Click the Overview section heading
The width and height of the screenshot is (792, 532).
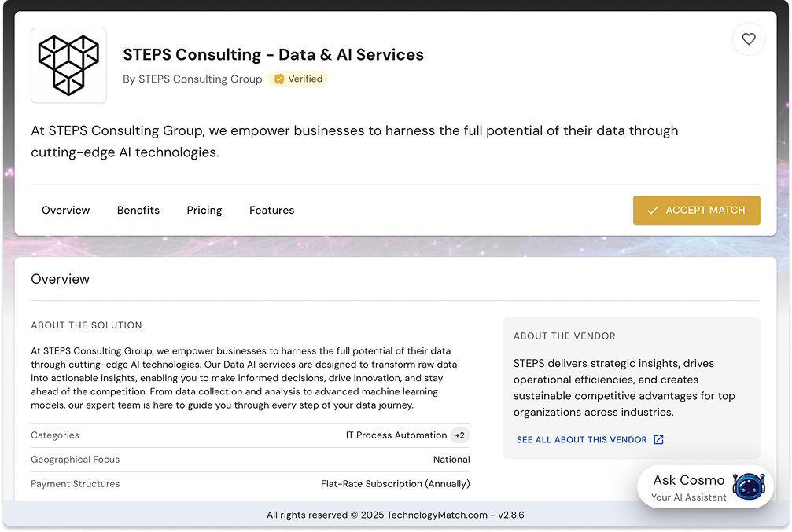(x=60, y=279)
